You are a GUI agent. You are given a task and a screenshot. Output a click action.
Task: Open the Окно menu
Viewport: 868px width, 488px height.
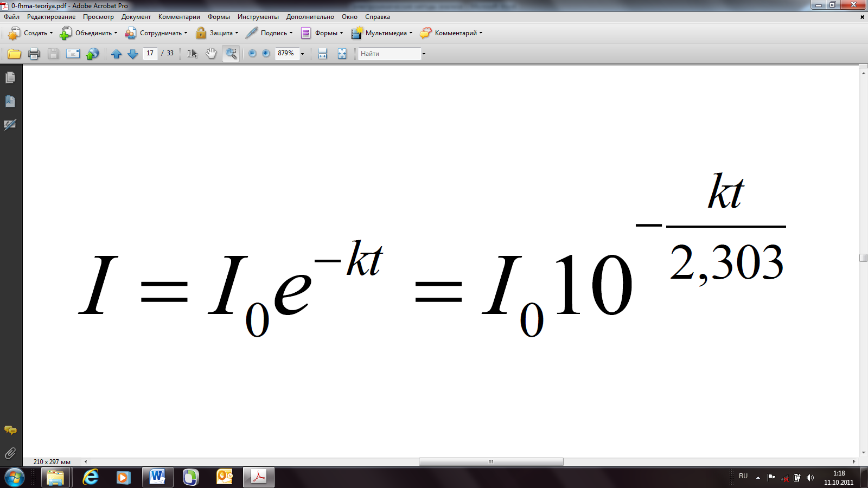(349, 17)
